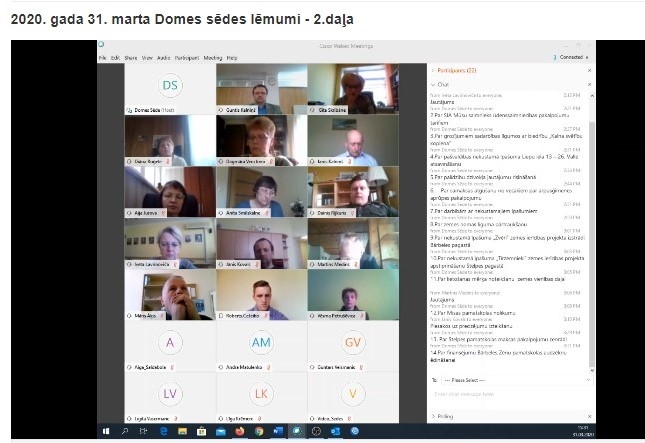Viewport: 645px width, 443px height.
Task: Open the Outlook taskbar icon
Action: 335,431
